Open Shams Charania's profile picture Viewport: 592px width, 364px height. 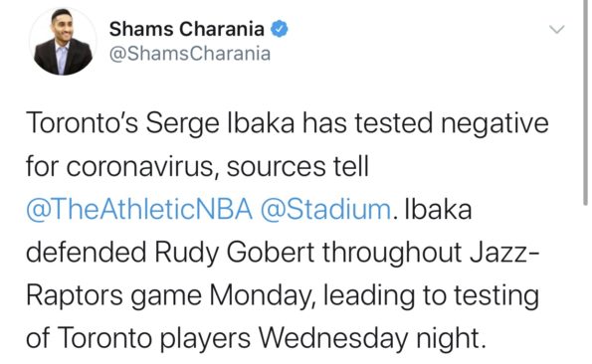coord(63,41)
